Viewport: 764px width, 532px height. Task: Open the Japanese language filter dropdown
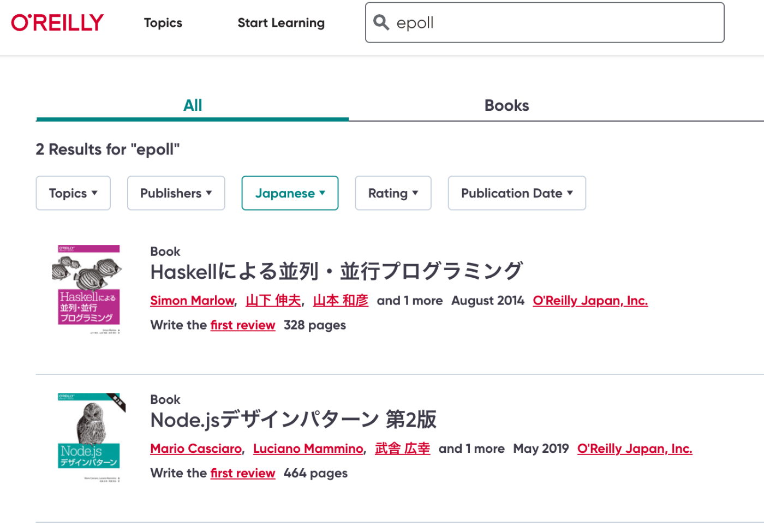click(x=290, y=193)
